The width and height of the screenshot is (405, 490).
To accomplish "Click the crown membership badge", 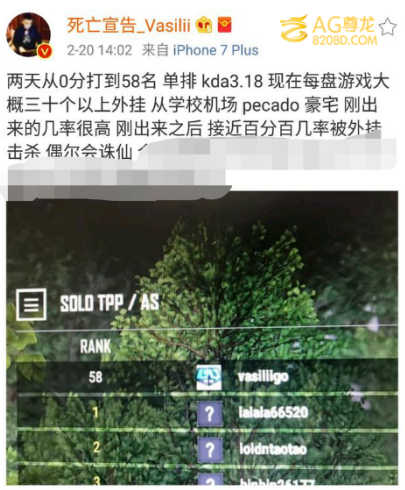I will coord(204,25).
